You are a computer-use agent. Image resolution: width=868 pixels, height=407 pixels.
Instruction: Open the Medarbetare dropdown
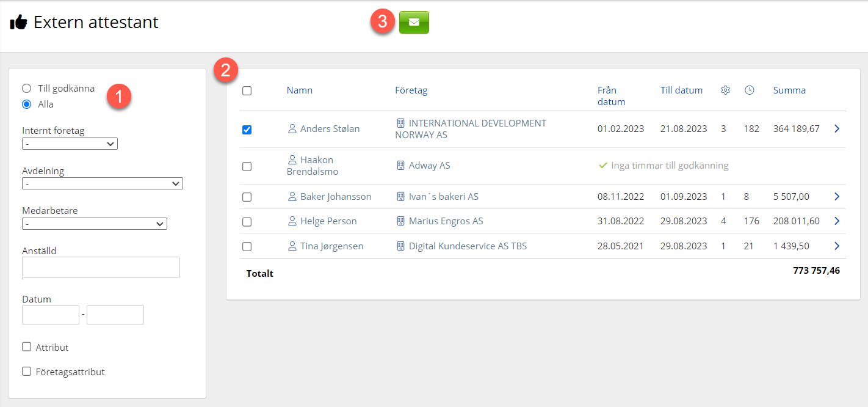[94, 224]
